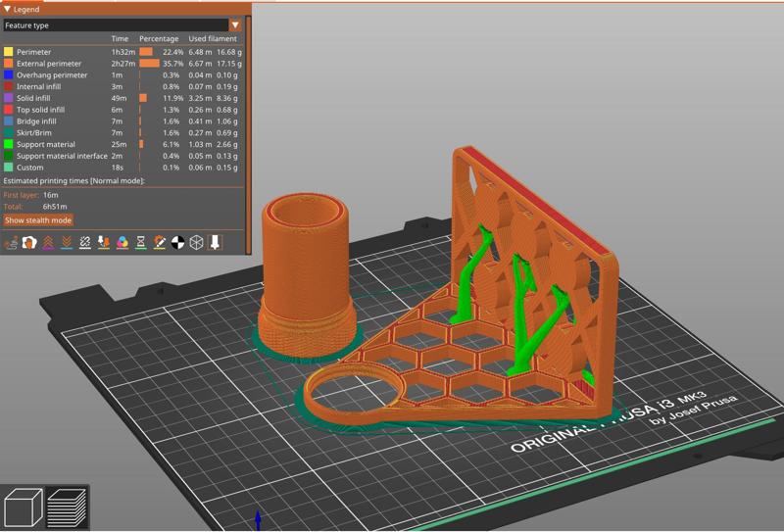The image size is (784, 532).
Task: Switch to sliced layers preview view
Action: click(x=67, y=508)
